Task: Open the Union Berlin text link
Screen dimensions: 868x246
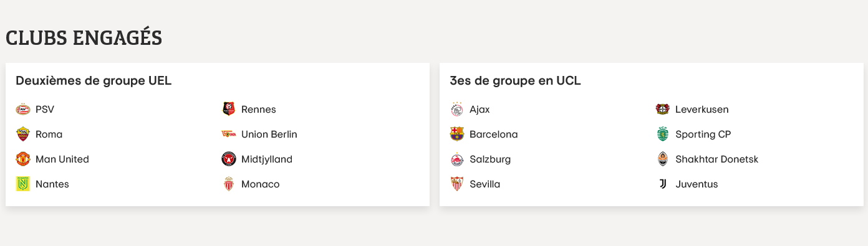Action: [x=269, y=135]
